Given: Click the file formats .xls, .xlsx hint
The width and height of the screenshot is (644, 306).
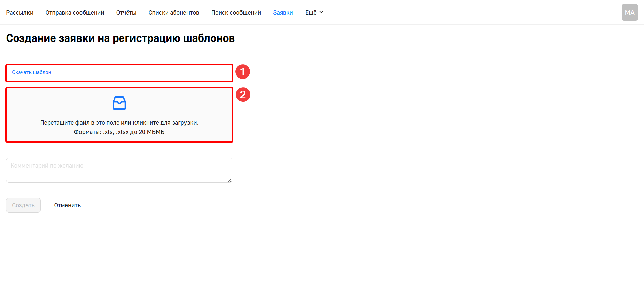Looking at the screenshot, I should point(119,132).
